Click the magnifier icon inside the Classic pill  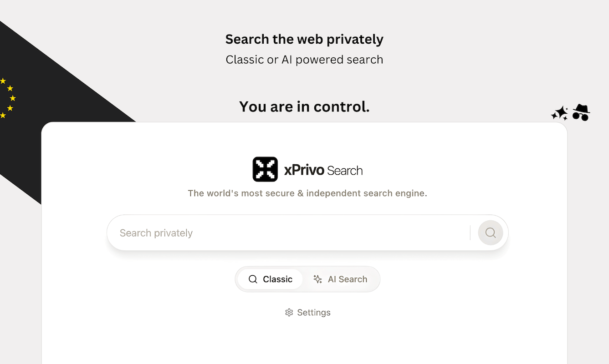coord(253,279)
